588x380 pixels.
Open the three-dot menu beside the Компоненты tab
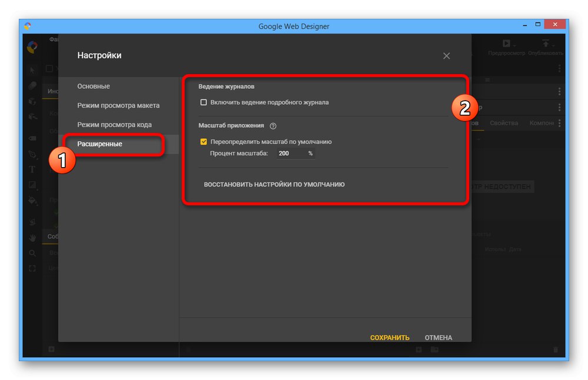click(x=560, y=123)
